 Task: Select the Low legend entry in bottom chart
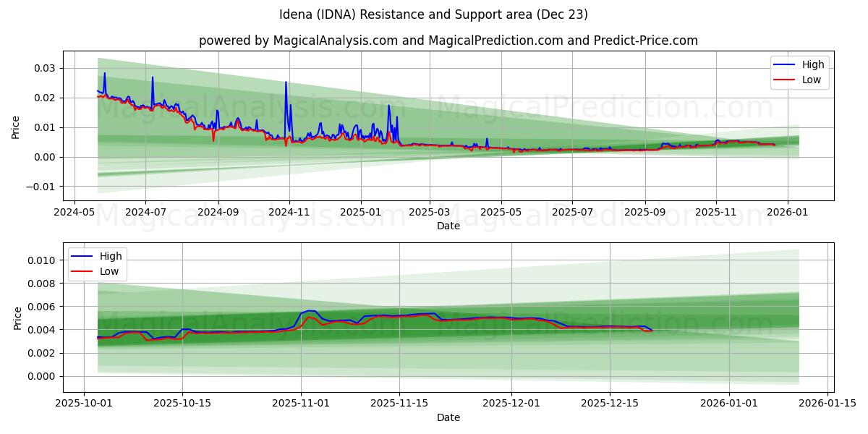click(107, 270)
